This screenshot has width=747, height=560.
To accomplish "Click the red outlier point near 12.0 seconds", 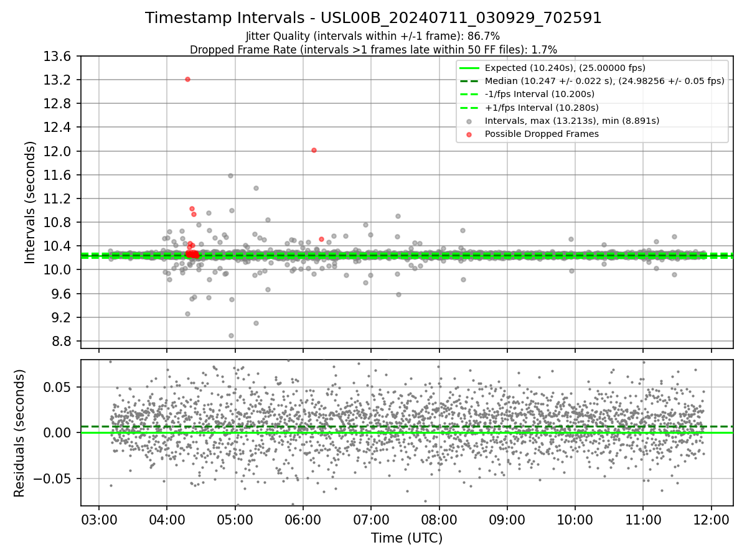I will coord(314,150).
